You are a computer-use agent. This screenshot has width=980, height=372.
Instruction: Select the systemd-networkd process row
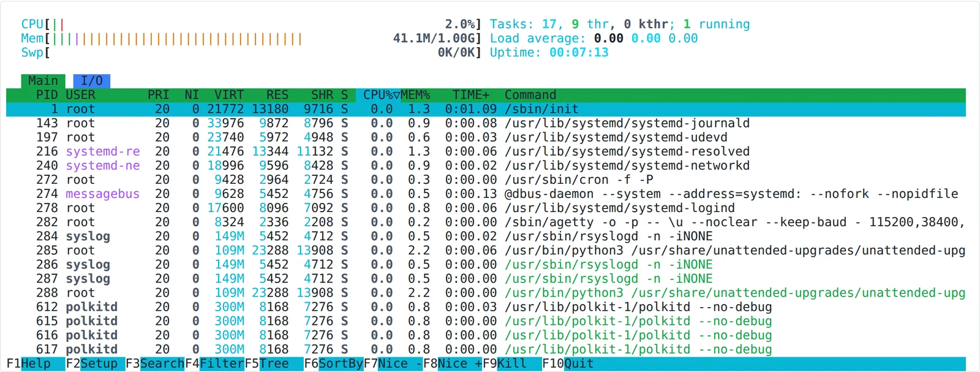click(486, 165)
